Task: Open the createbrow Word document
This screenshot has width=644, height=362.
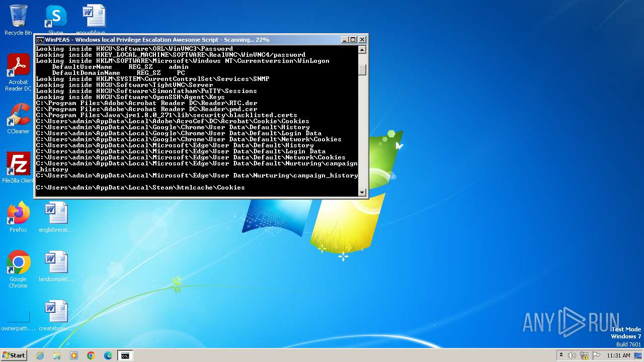Action: pyautogui.click(x=56, y=316)
